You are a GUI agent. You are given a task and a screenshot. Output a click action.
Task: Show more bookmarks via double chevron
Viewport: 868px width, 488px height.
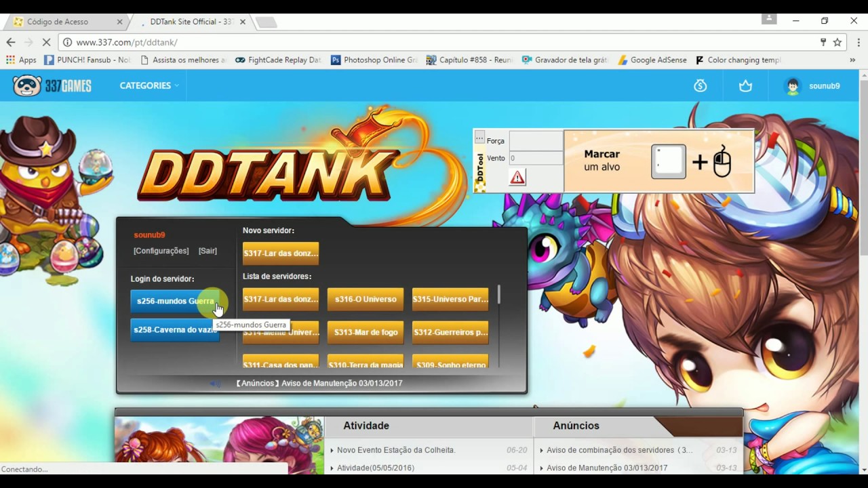852,60
